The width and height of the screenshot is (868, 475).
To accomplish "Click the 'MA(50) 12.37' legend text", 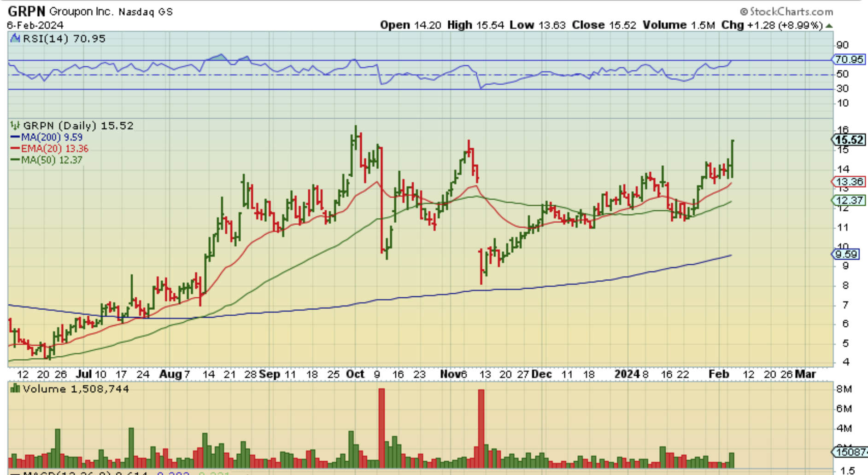I will pos(52,160).
